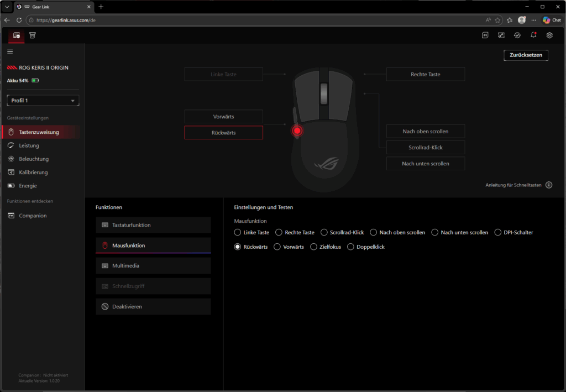The width and height of the screenshot is (566, 392).
Task: Open the Leistung section in sidebar
Action: [29, 145]
